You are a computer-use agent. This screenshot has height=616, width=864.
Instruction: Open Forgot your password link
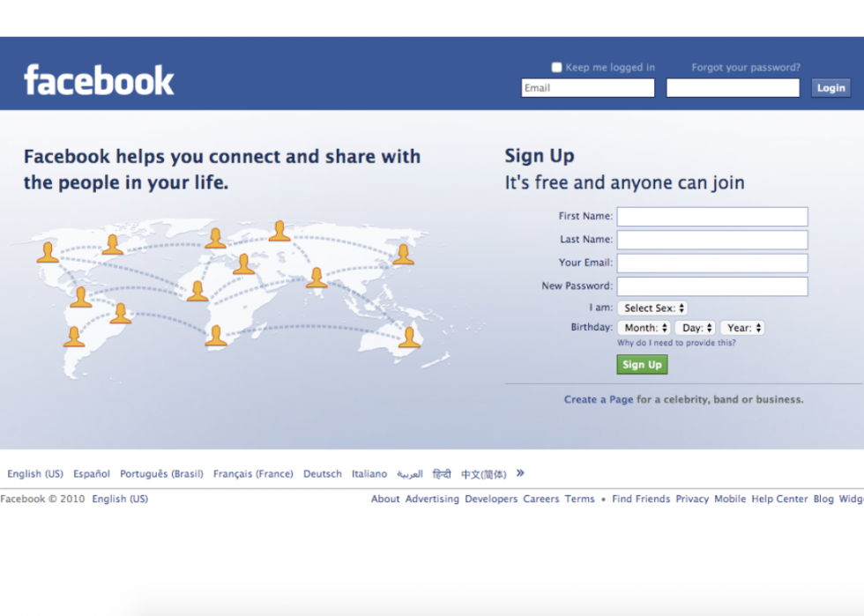(746, 67)
